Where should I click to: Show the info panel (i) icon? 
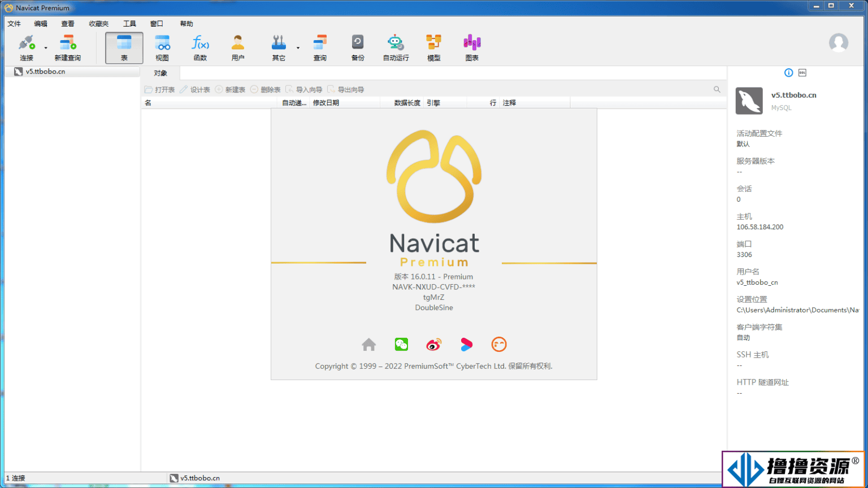788,73
